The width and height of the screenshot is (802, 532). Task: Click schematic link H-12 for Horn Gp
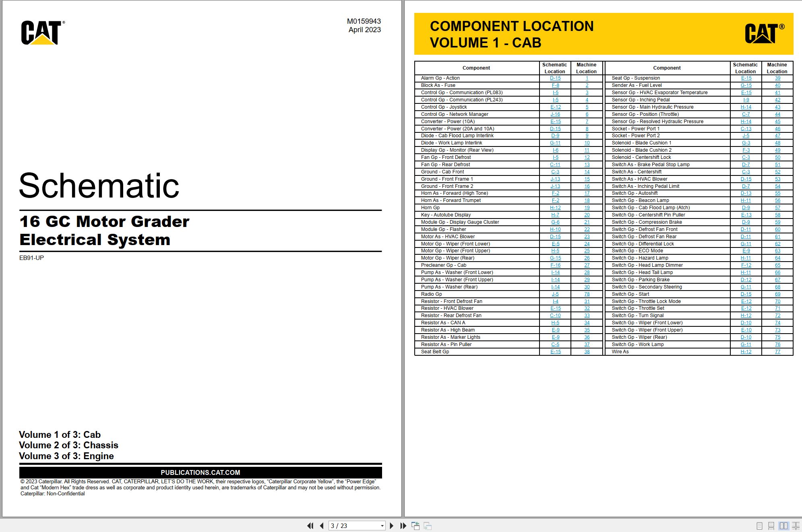[555, 208]
